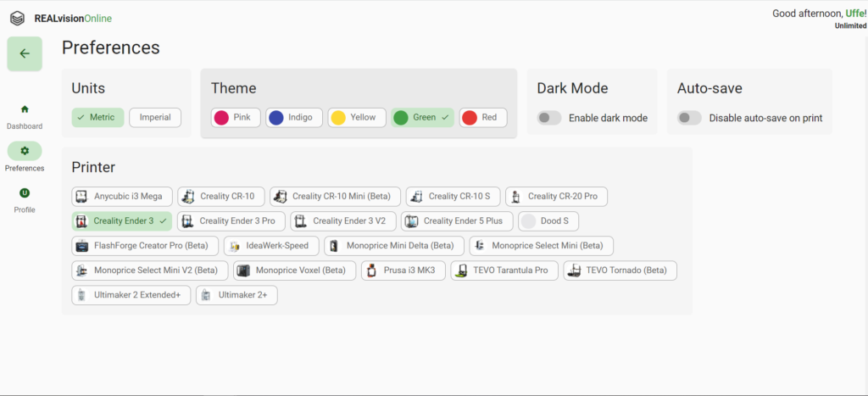868x396 pixels.
Task: Select Ultimaker 2+ label
Action: click(243, 295)
